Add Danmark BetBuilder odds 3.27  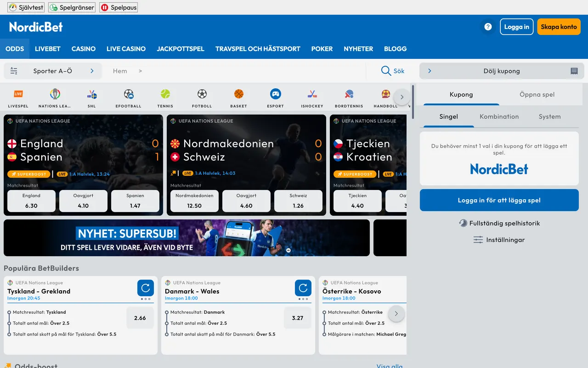(298, 318)
